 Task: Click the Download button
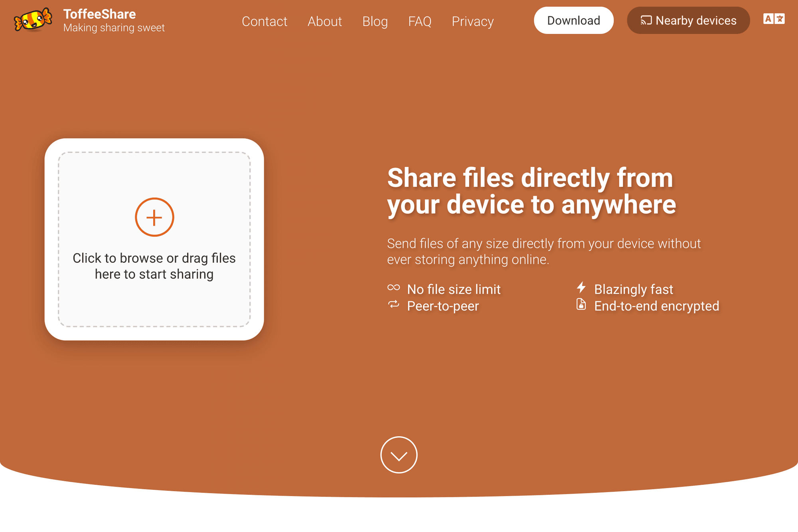click(x=574, y=20)
